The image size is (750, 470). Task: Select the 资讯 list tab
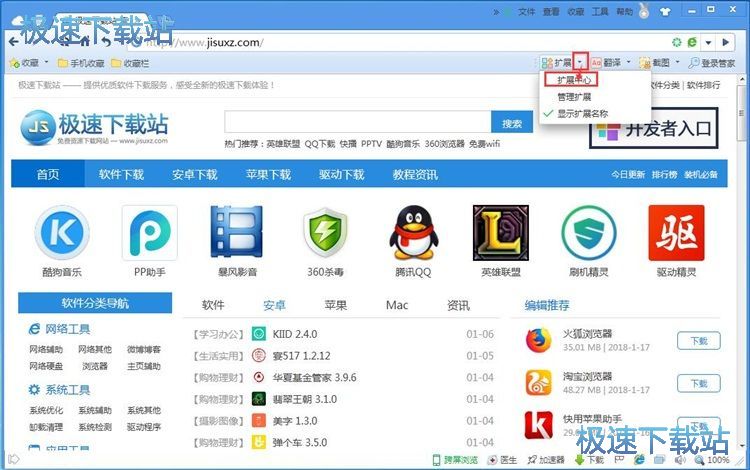tap(458, 305)
